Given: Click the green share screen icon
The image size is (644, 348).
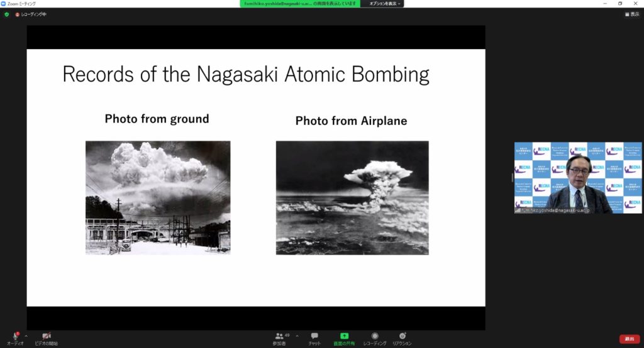Looking at the screenshot, I should click(x=344, y=336).
